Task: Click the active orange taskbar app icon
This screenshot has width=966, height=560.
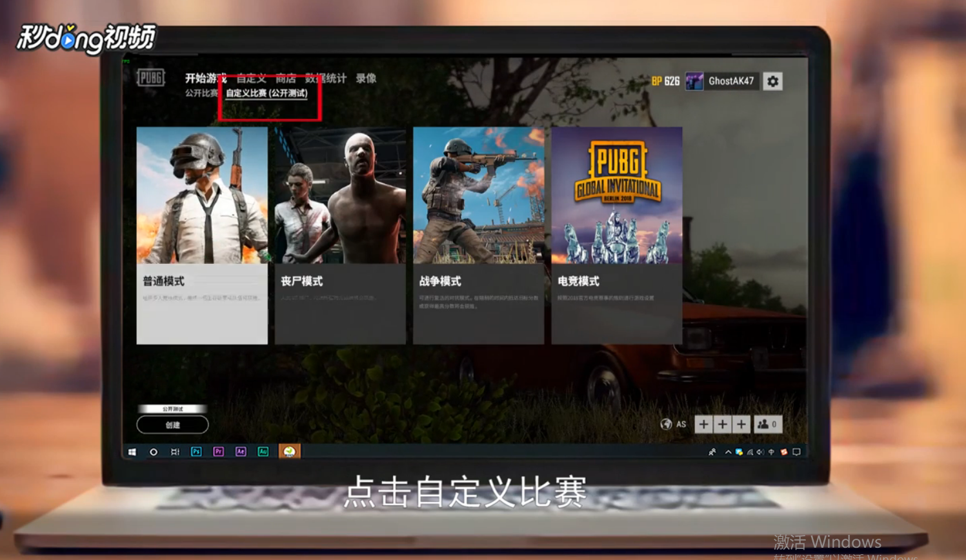Action: (x=289, y=452)
